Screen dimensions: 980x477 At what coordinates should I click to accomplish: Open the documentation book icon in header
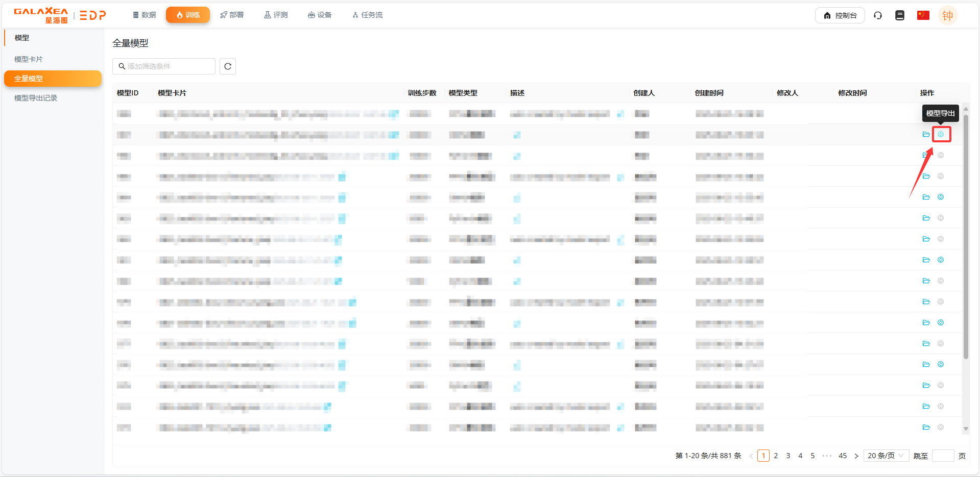pos(900,15)
